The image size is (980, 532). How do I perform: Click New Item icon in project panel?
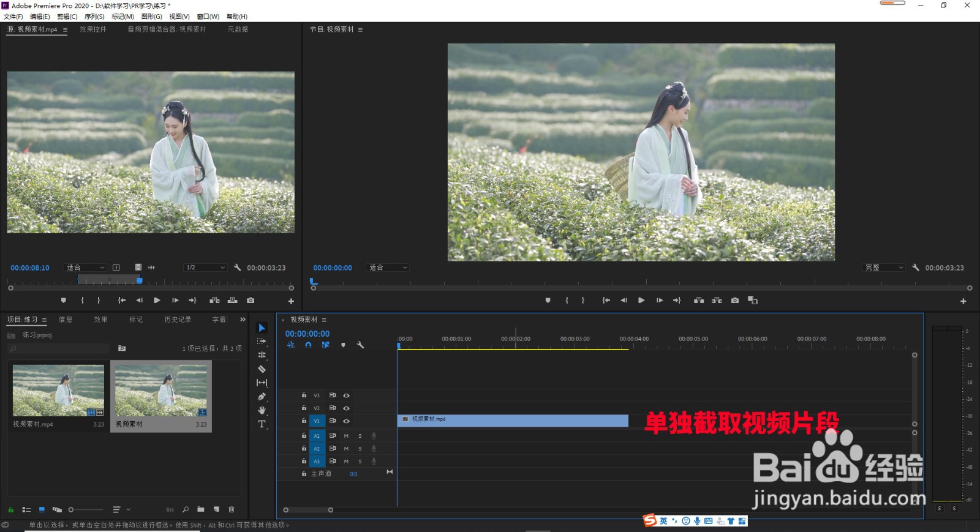pos(216,509)
